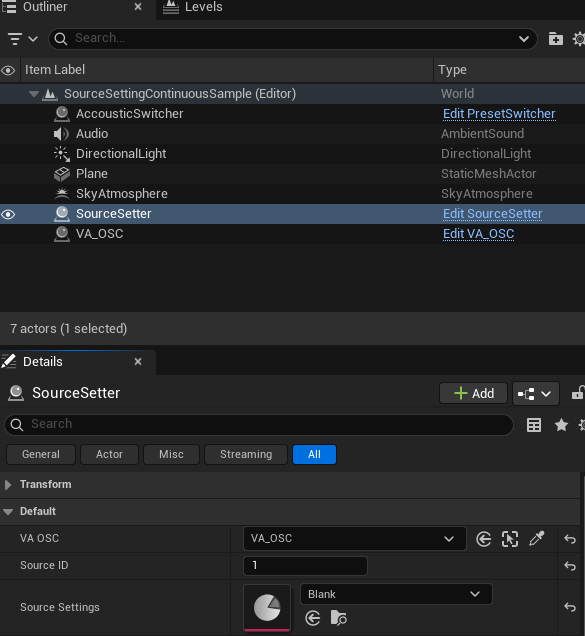Toggle the visibility column header eye
This screenshot has height=636, width=585.
pos(8,70)
